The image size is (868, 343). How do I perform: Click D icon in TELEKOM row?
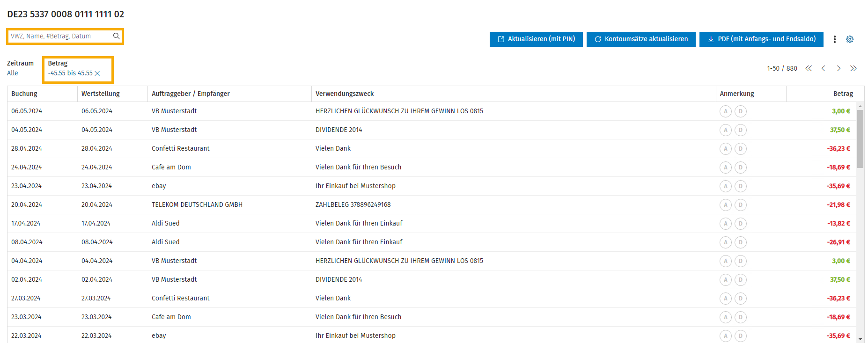[x=741, y=205]
